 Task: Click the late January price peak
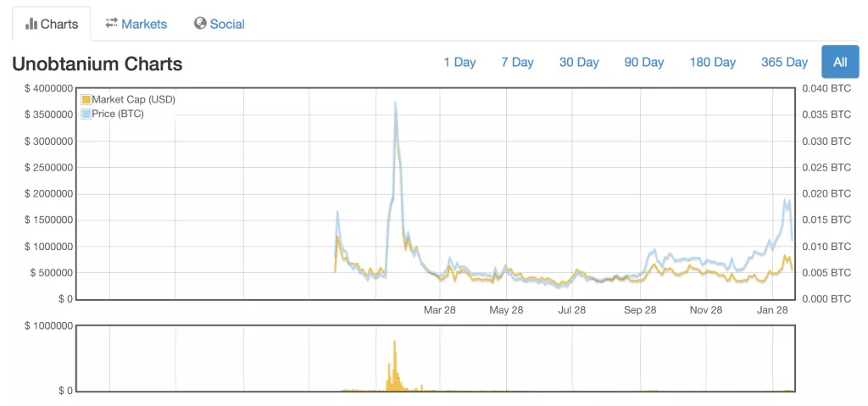786,200
